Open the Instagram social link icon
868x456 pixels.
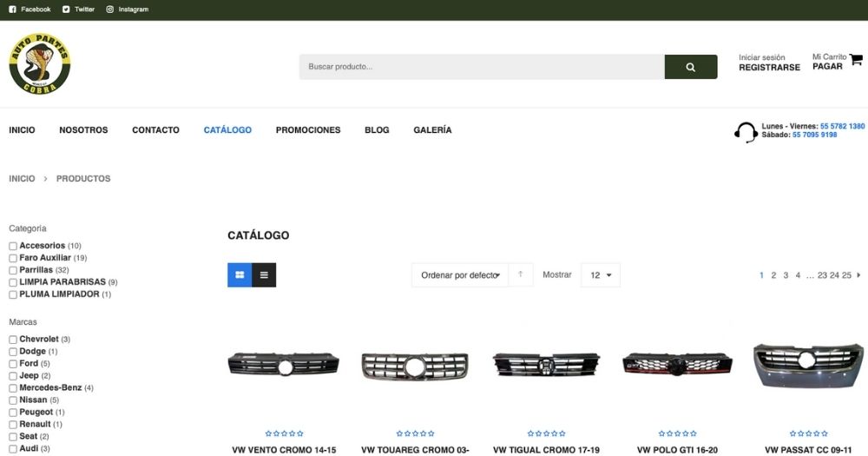pyautogui.click(x=109, y=10)
